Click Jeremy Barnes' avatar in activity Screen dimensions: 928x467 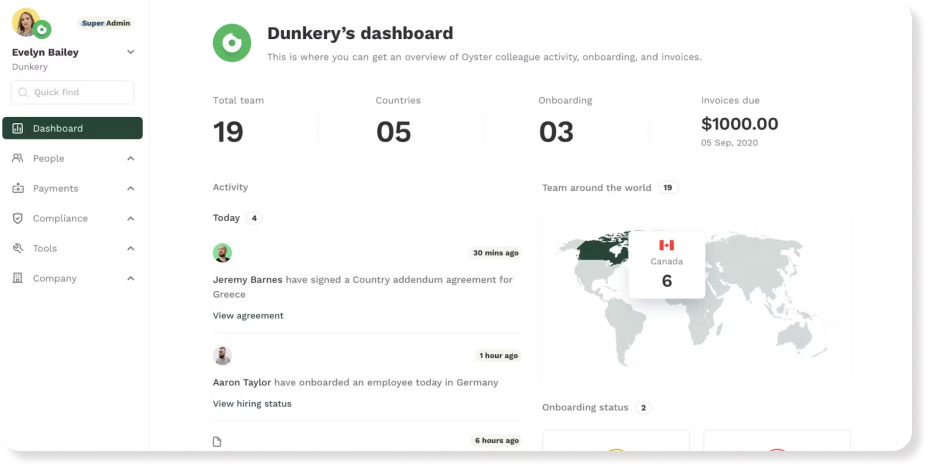coord(222,252)
